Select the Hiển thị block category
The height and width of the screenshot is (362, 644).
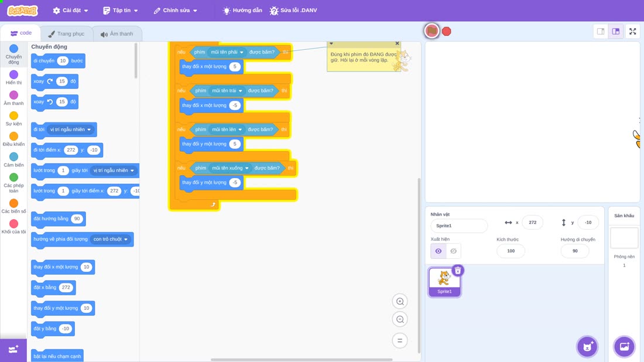[13, 77]
